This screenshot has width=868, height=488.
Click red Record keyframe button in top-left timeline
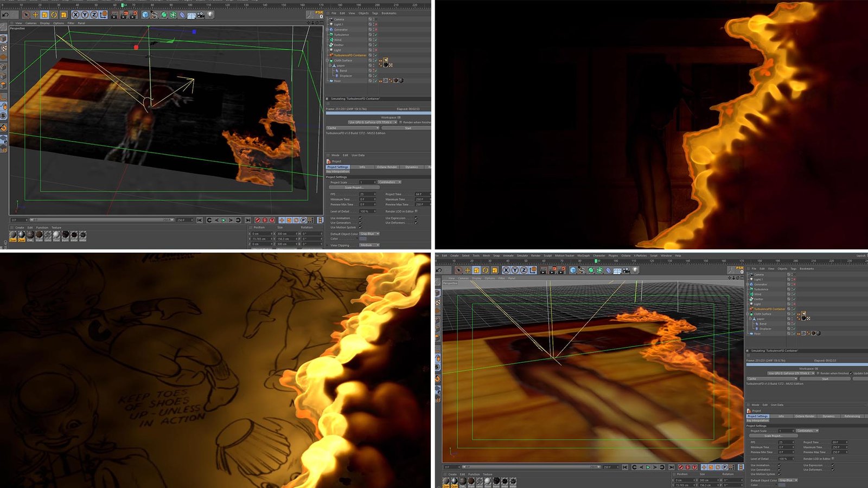tap(258, 220)
